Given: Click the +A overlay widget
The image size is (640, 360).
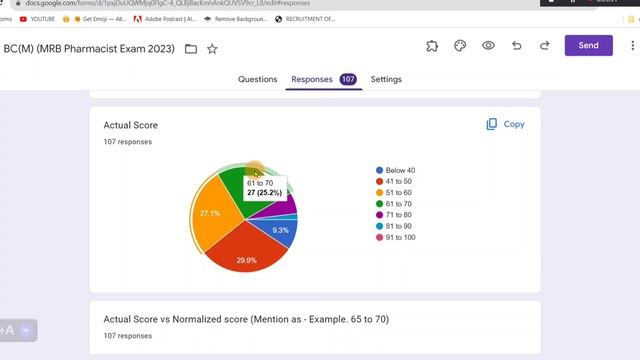Looking at the screenshot, I should coord(17,330).
